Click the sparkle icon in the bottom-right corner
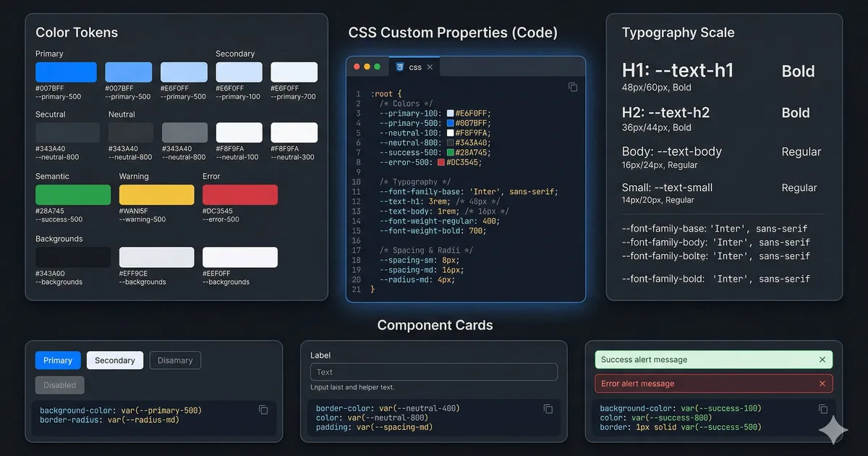This screenshot has width=868, height=456. click(833, 430)
